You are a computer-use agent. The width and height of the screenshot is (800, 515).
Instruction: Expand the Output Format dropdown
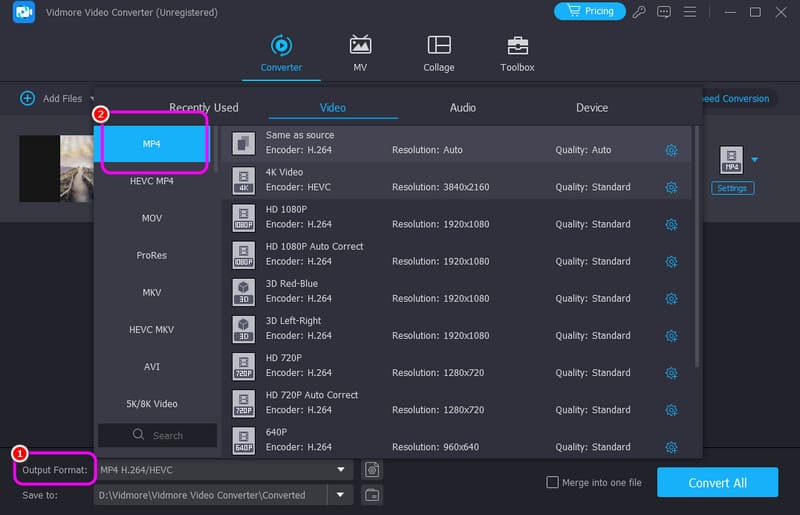(340, 469)
